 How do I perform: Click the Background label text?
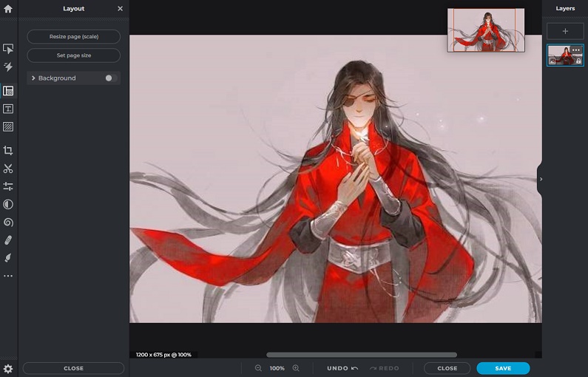click(x=57, y=78)
